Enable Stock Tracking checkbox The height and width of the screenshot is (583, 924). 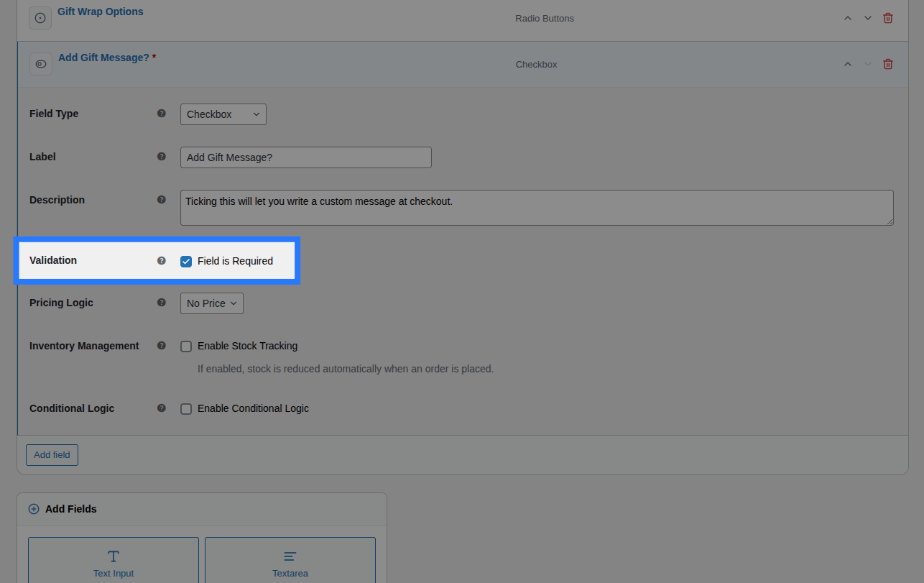(x=186, y=346)
